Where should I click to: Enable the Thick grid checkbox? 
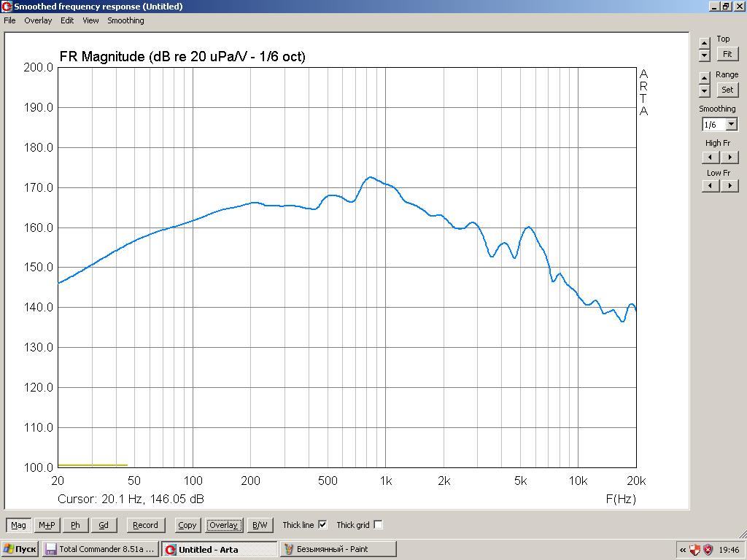coord(379,525)
